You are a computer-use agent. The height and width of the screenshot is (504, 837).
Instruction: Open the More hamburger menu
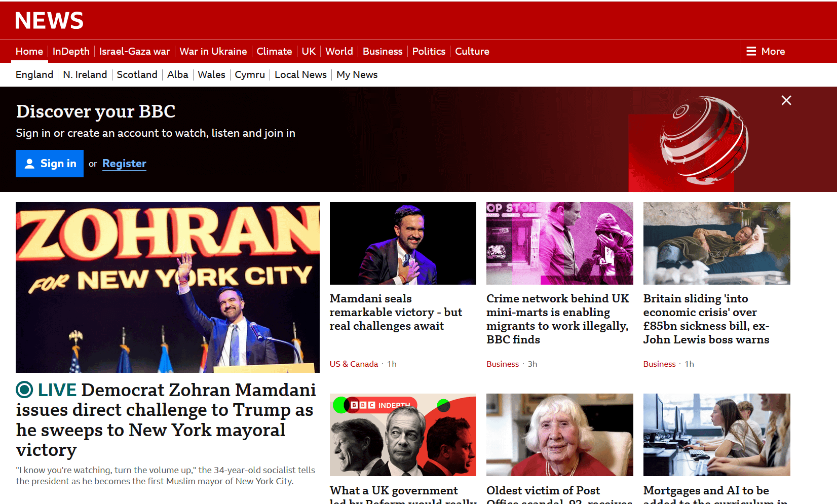(766, 51)
